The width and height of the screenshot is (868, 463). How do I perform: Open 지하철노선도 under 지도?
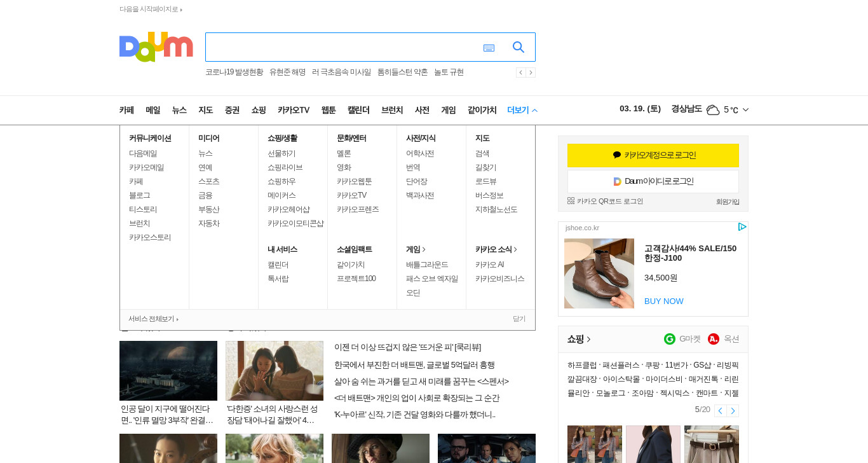point(496,209)
